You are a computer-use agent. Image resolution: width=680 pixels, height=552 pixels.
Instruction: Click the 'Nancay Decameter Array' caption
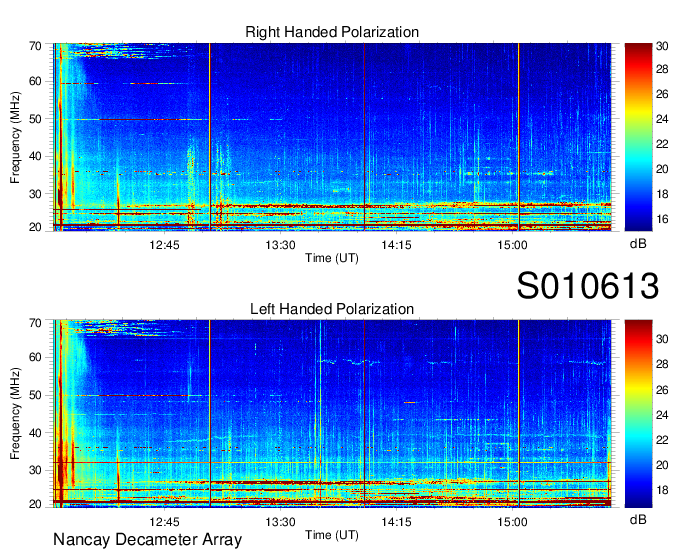click(x=147, y=540)
